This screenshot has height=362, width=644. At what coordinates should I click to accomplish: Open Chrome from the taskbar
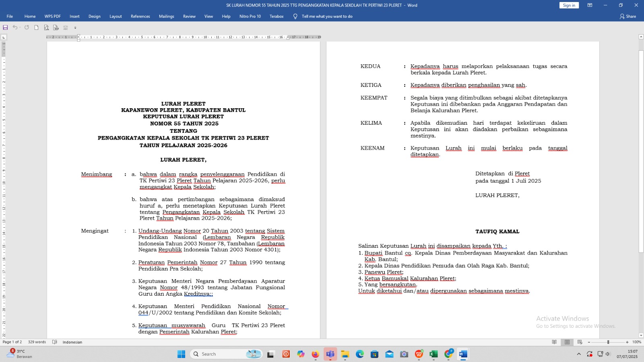448,354
